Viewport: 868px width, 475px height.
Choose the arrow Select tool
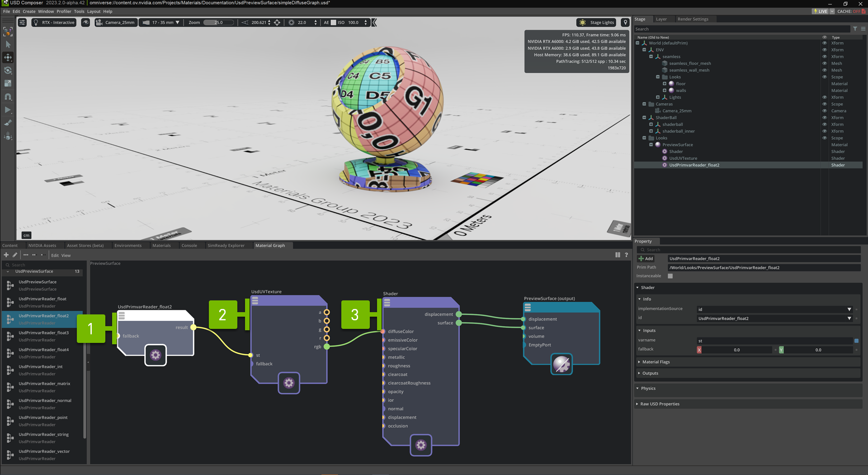[8, 45]
